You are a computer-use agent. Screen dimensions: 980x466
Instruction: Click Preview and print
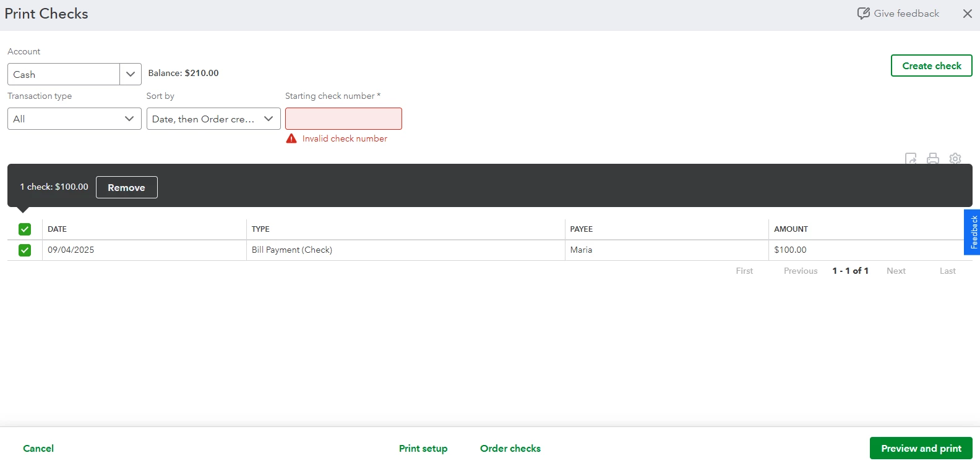tap(921, 448)
